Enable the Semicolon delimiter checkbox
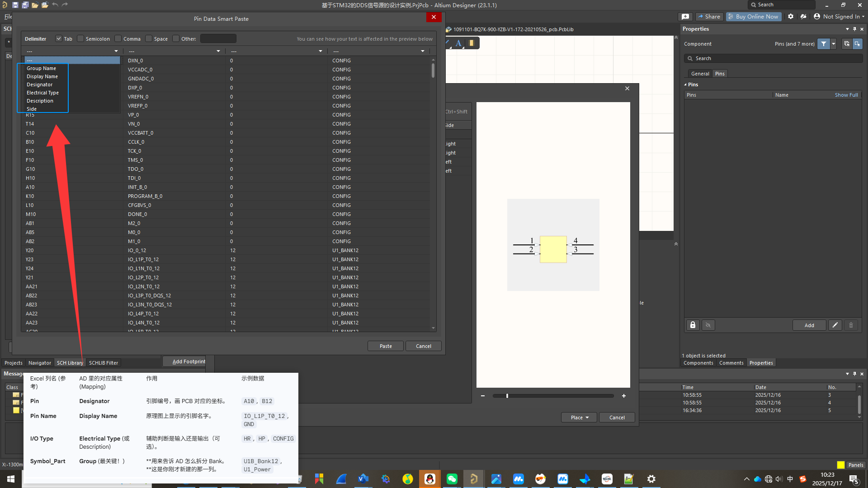 coord(80,39)
